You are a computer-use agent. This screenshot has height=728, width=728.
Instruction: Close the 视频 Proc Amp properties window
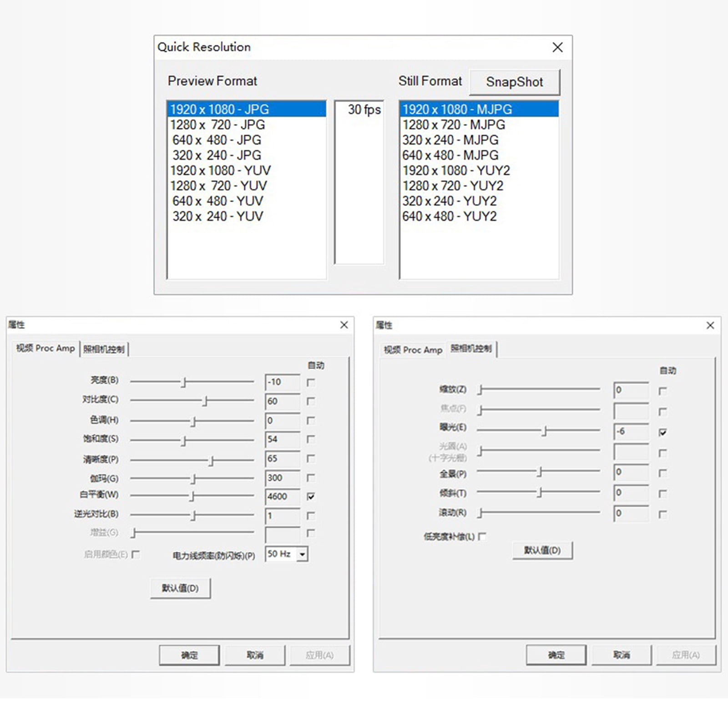coord(344,324)
